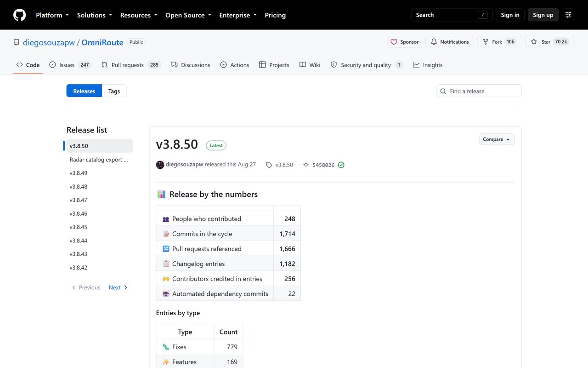This screenshot has width=588, height=368.
Task: Expand the Resources menu
Action: click(139, 15)
